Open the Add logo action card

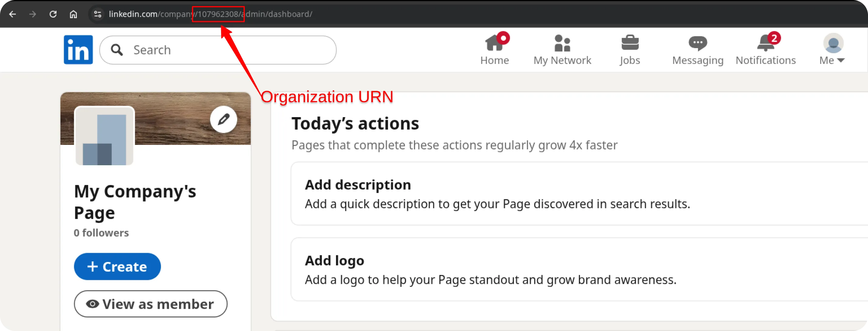573,269
